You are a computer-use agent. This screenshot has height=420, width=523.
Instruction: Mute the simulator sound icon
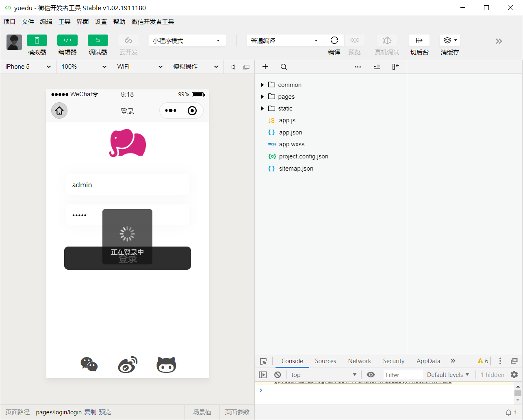point(233,67)
